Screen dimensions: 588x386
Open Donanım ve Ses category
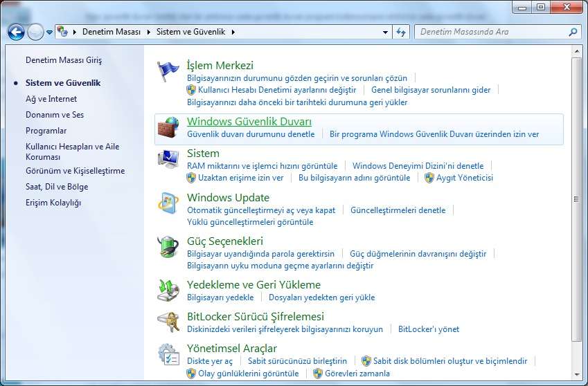pyautogui.click(x=55, y=115)
